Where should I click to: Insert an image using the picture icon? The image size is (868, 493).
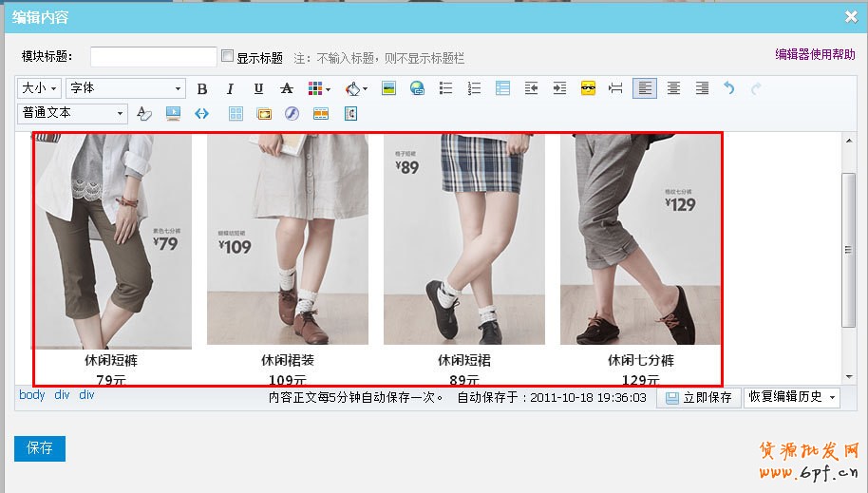pyautogui.click(x=388, y=88)
